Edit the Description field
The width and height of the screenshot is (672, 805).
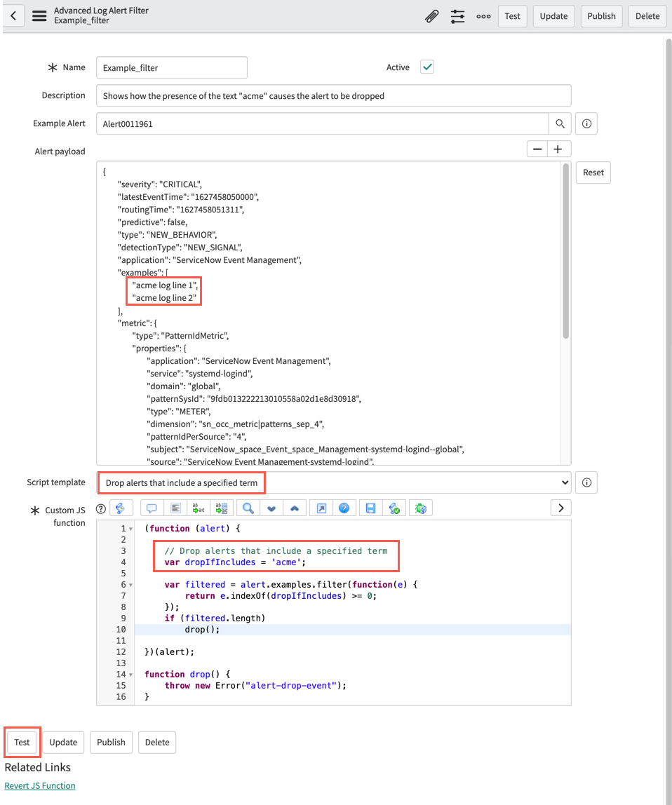333,96
